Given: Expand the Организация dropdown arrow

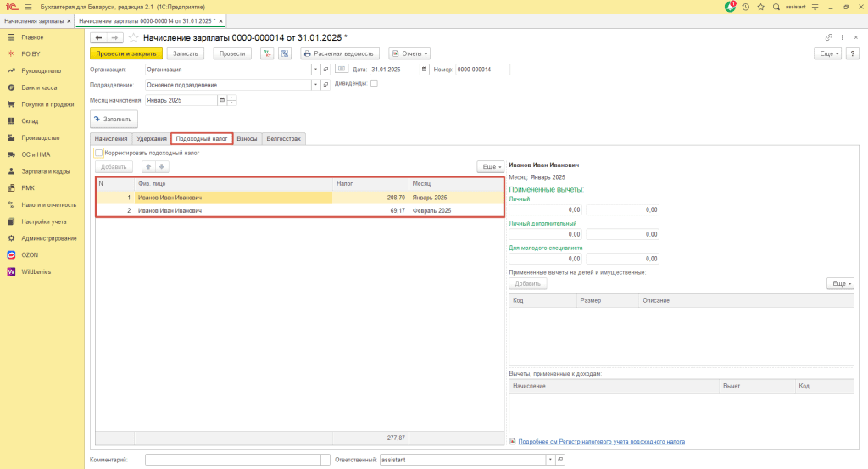Looking at the screenshot, I should [315, 70].
